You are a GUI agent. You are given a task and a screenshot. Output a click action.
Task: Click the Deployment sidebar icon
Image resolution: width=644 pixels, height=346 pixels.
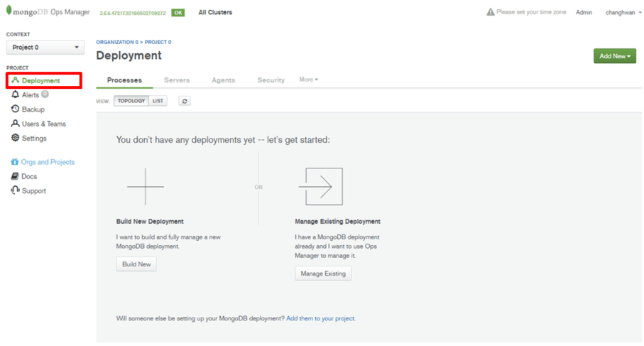pyautogui.click(x=15, y=80)
